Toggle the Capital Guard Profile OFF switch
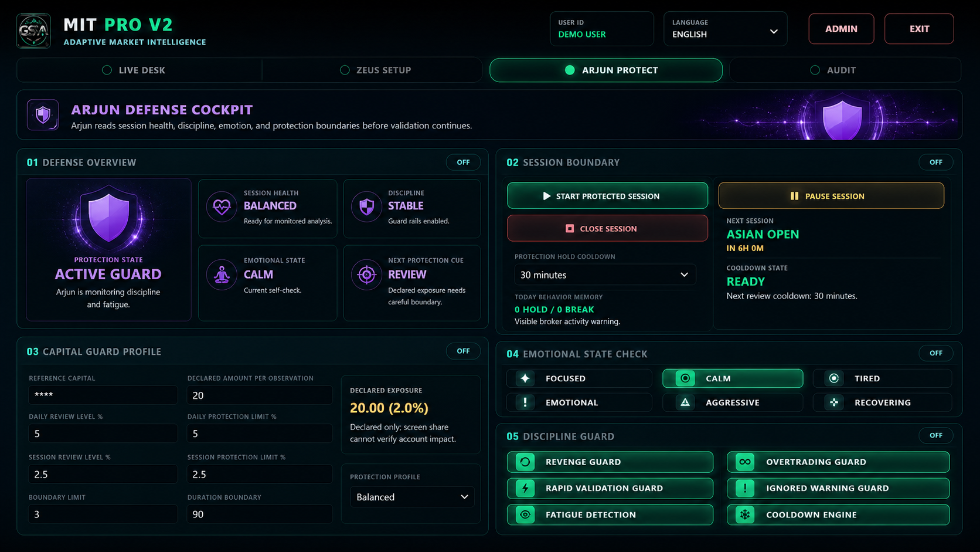 [x=463, y=351]
